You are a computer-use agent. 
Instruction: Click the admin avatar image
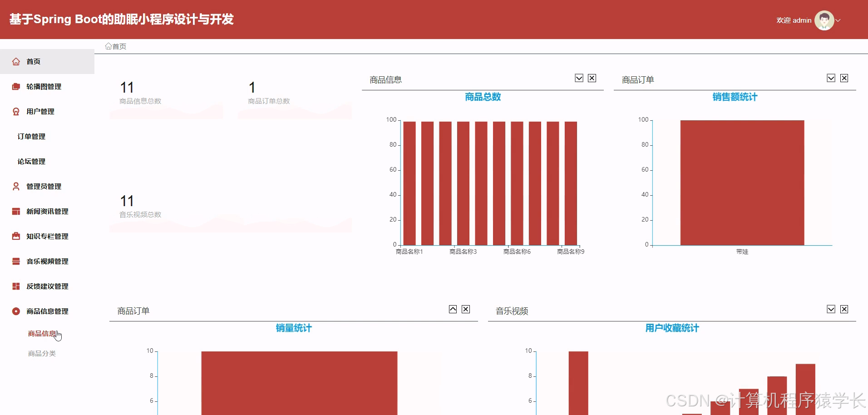click(824, 20)
